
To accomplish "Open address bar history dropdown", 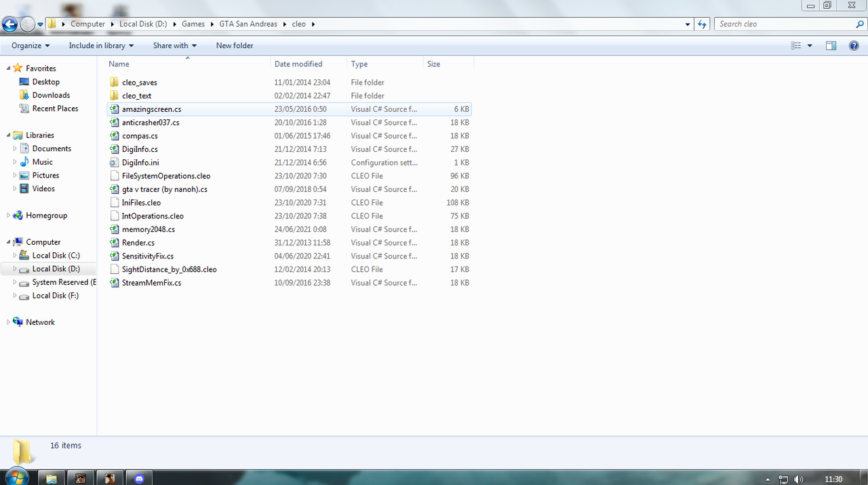I will tap(688, 24).
